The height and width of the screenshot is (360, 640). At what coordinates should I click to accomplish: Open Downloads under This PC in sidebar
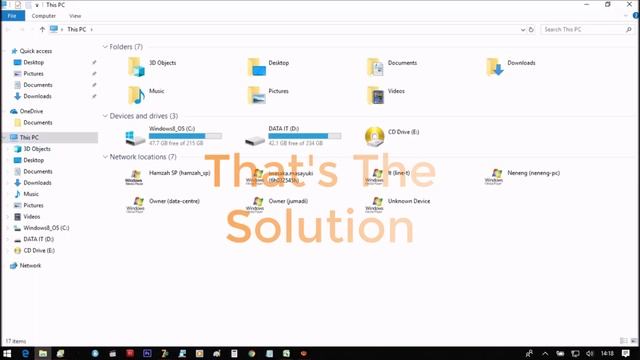37,183
